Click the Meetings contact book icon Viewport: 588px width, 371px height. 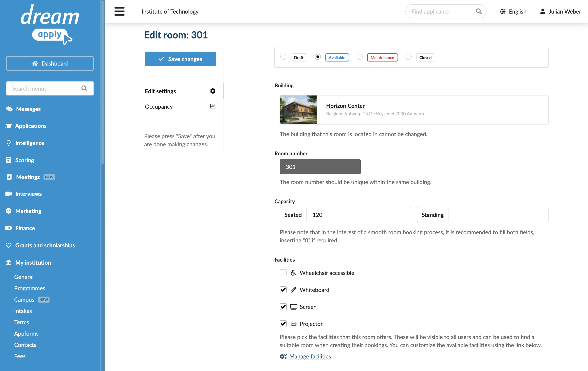click(9, 177)
